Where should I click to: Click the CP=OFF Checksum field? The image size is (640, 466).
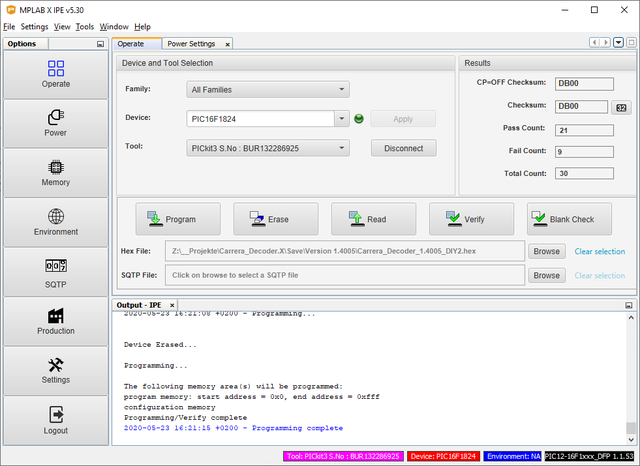584,84
